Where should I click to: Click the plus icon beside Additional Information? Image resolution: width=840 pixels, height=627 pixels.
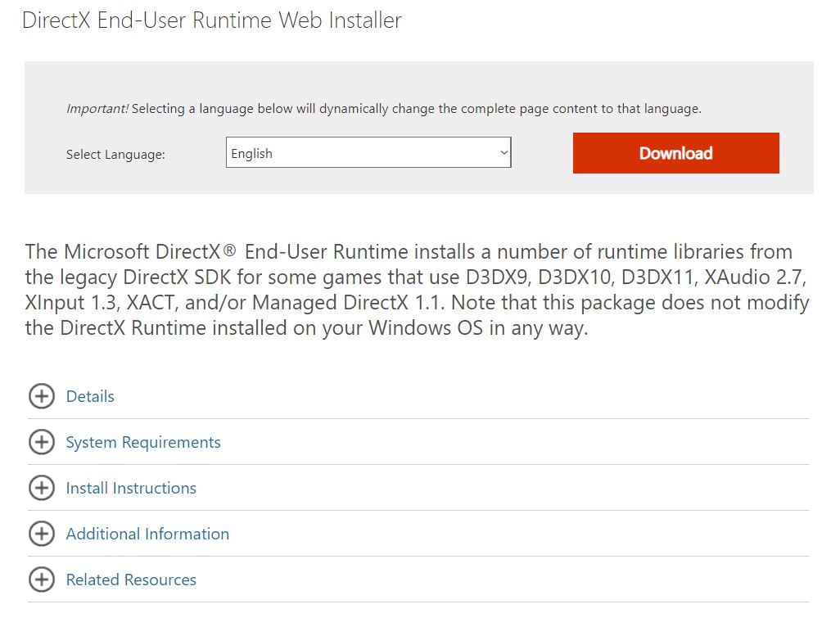[41, 534]
